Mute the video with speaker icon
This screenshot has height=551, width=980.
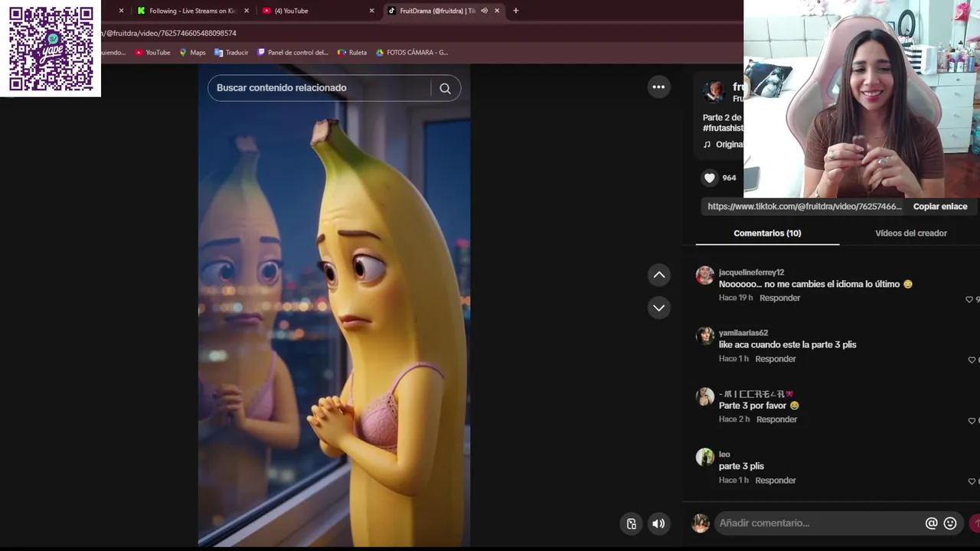pyautogui.click(x=658, y=523)
